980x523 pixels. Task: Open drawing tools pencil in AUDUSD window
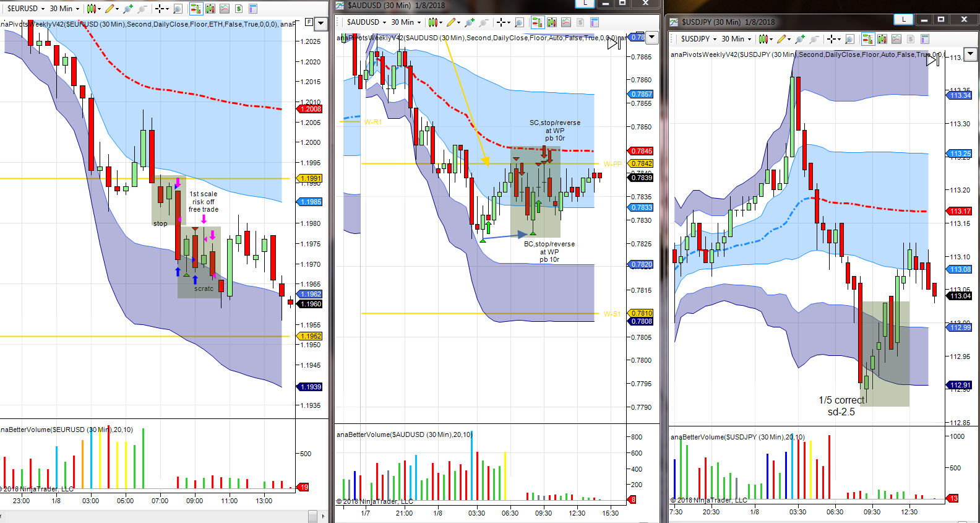coord(453,22)
